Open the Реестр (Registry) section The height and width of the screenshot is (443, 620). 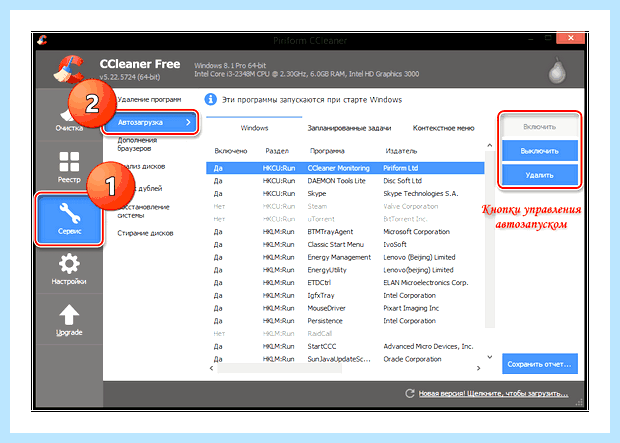pyautogui.click(x=69, y=167)
